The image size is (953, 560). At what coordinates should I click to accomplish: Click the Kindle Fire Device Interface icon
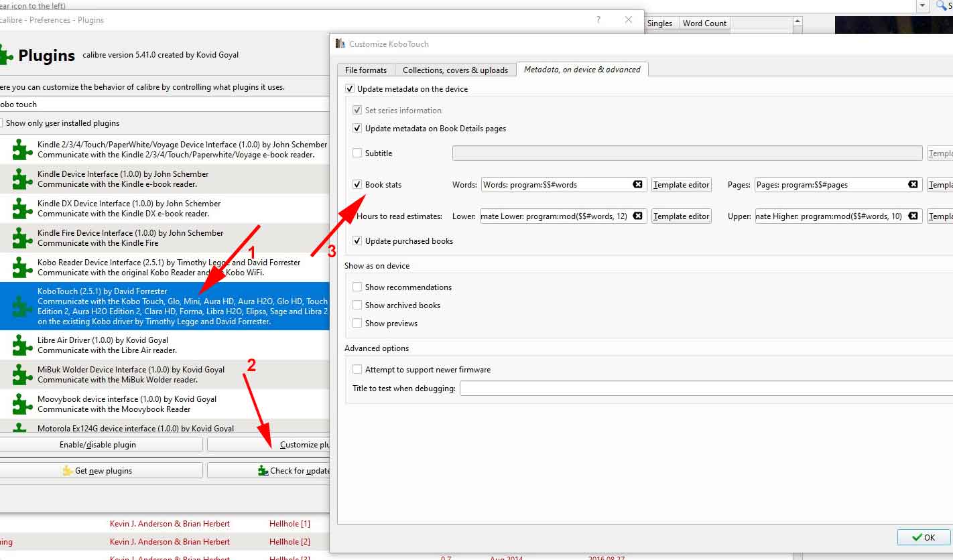(23, 238)
